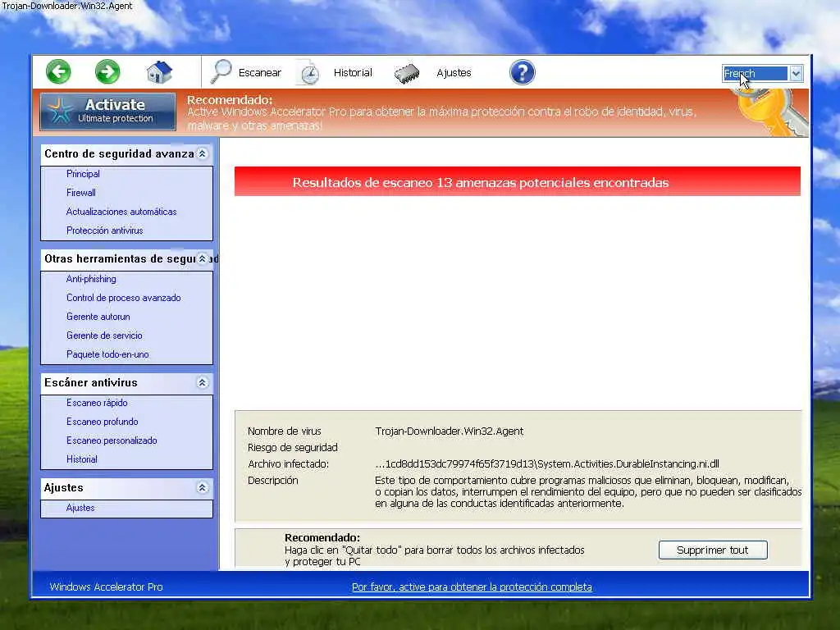Click the green back arrow icon
Screen dimensions: 840x630
[58, 72]
